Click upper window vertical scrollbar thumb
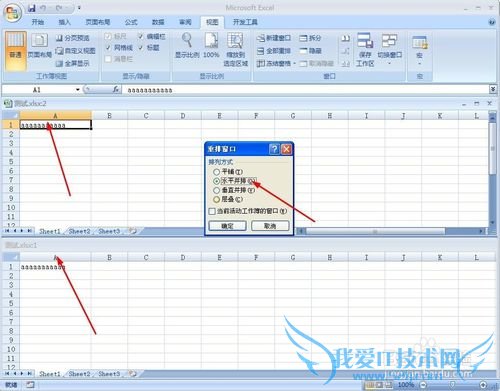Image resolution: width=500 pixels, height=391 pixels. pos(492,148)
